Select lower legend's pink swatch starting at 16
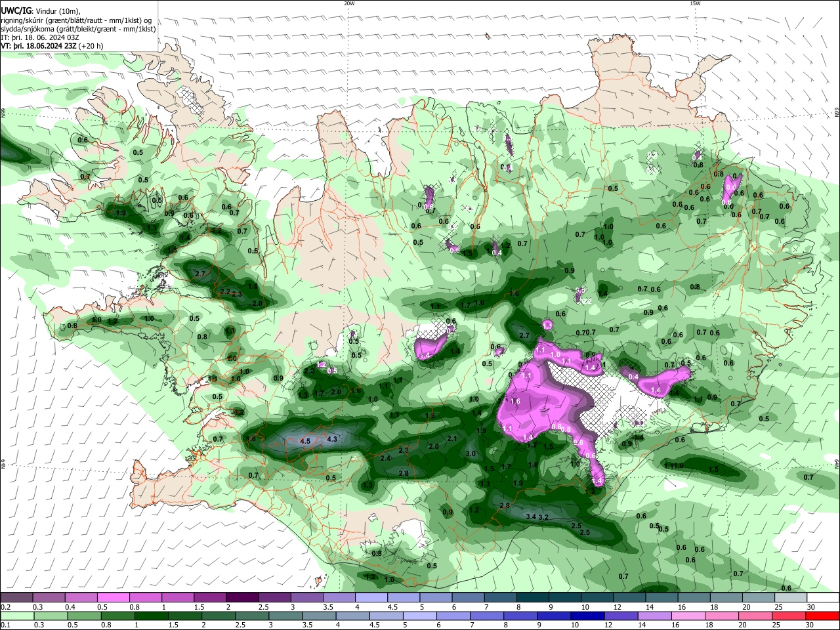 click(x=689, y=616)
